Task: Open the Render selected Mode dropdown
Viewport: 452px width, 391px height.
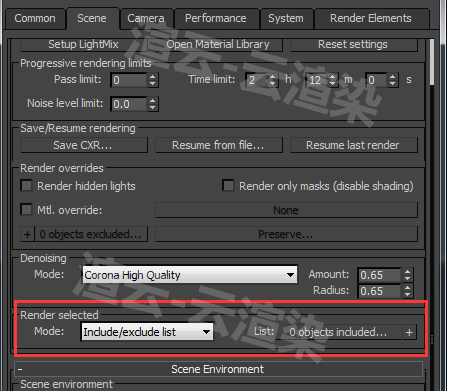Action: point(147,332)
